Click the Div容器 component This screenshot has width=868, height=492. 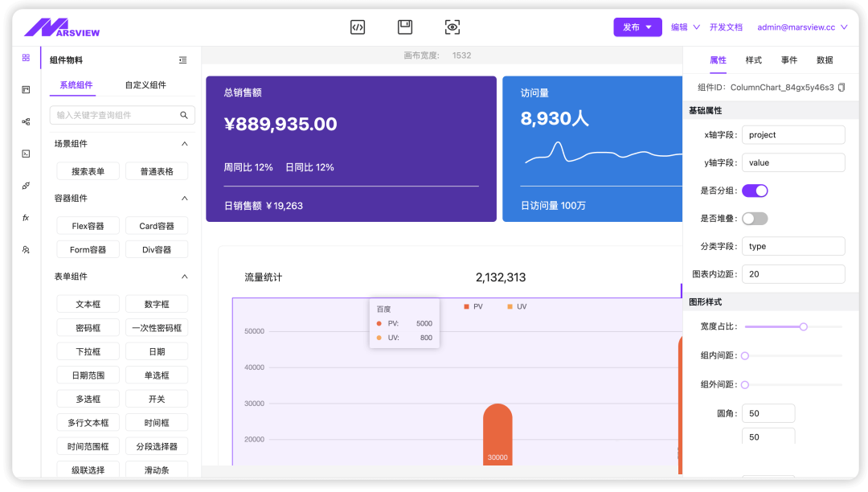coord(157,249)
